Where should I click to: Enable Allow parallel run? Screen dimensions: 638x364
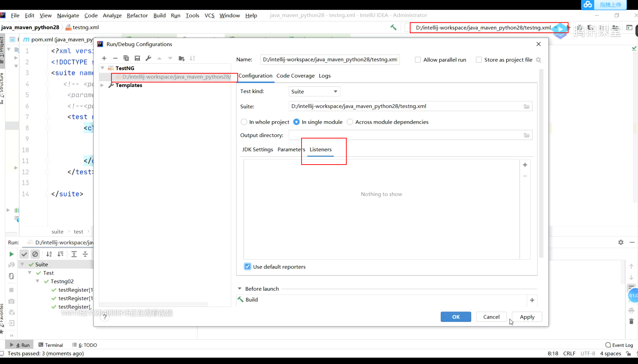418,60
